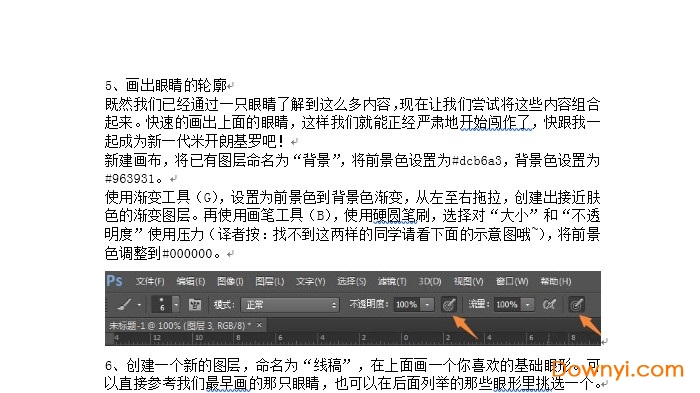Open the 编辑(E) menu

(191, 281)
